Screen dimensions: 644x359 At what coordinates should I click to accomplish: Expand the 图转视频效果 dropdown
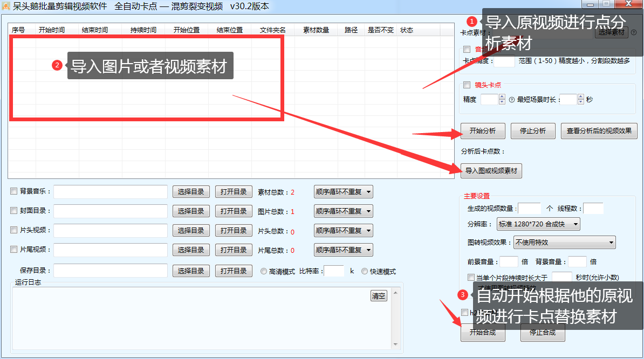[565, 243]
